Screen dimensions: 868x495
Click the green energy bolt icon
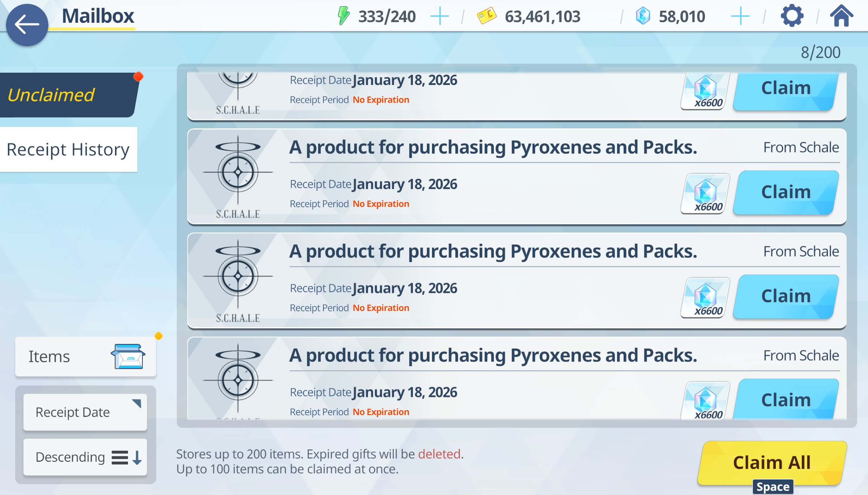pos(343,16)
